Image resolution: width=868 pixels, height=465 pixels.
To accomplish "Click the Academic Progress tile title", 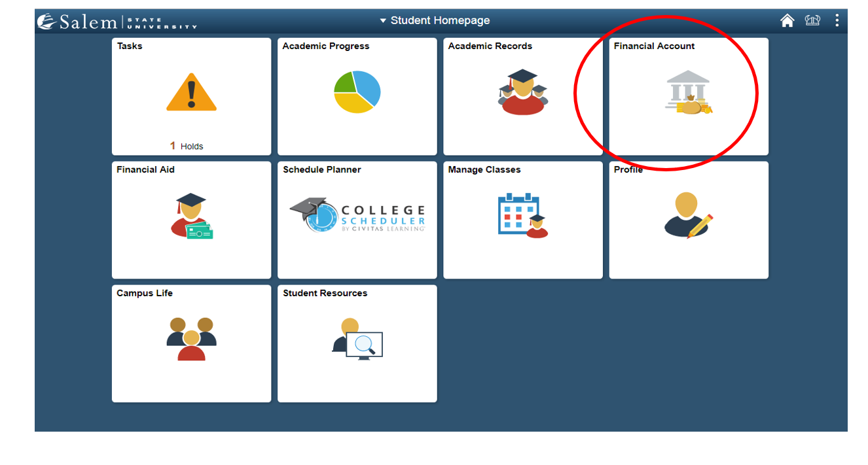I will (326, 46).
